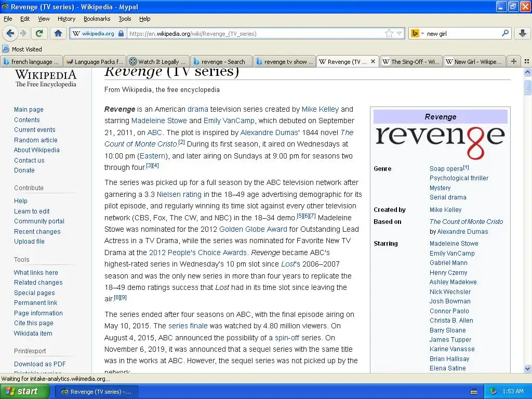Viewport: 532px width, 399px height.
Task: Click the padlock security icon in address bar
Action: point(121,34)
